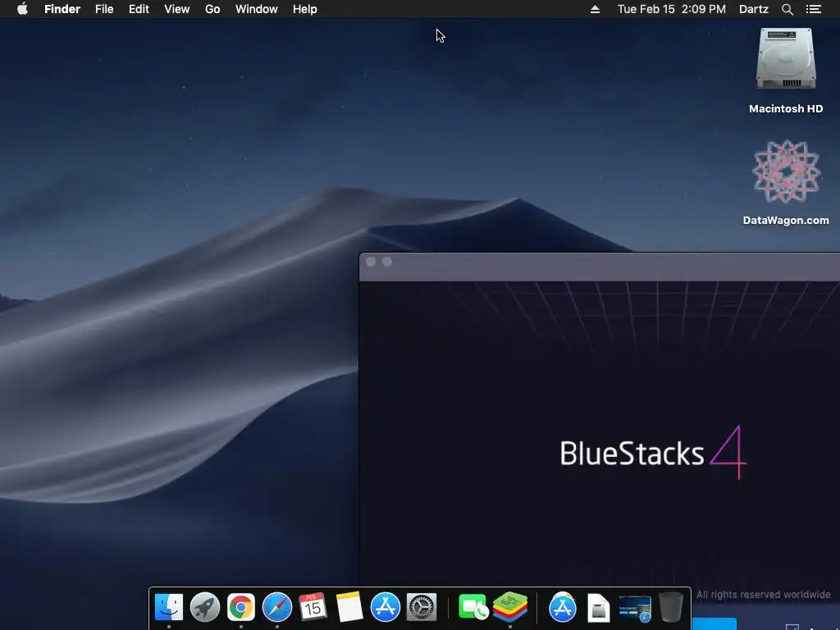
Task: Click the BlueStacks icon in dock
Action: [x=510, y=608]
